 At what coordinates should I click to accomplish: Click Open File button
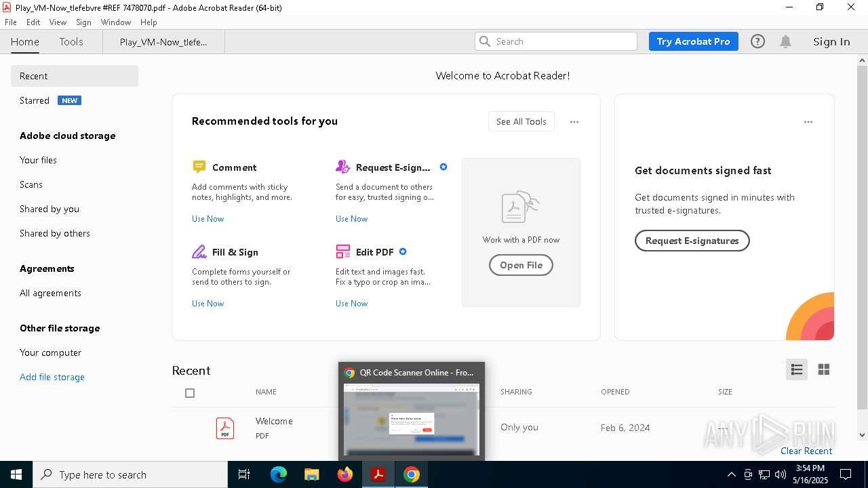pyautogui.click(x=521, y=265)
